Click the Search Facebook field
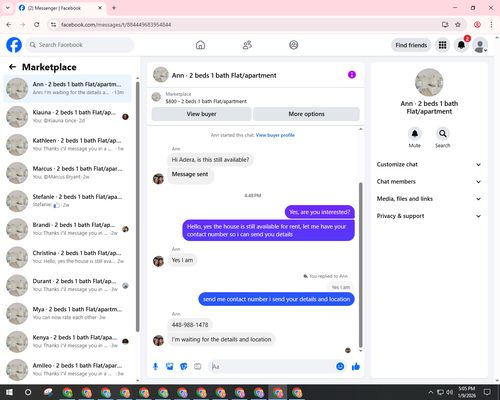This screenshot has width=500, height=400. (80, 45)
